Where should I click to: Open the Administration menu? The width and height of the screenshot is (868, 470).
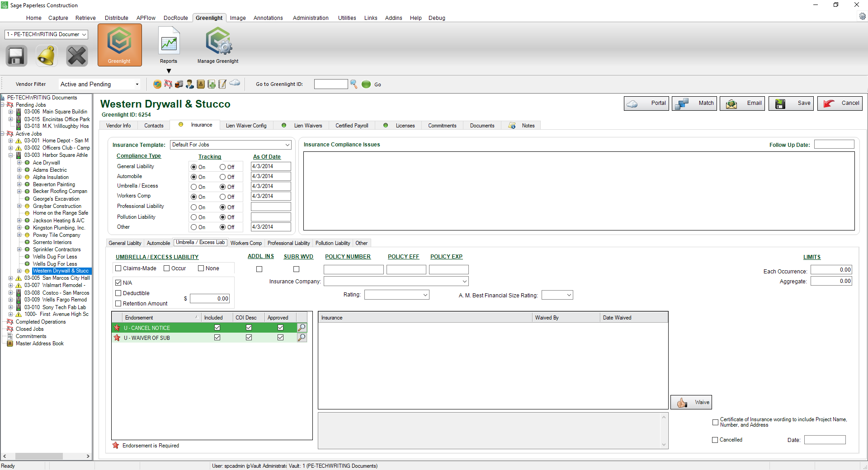point(311,18)
